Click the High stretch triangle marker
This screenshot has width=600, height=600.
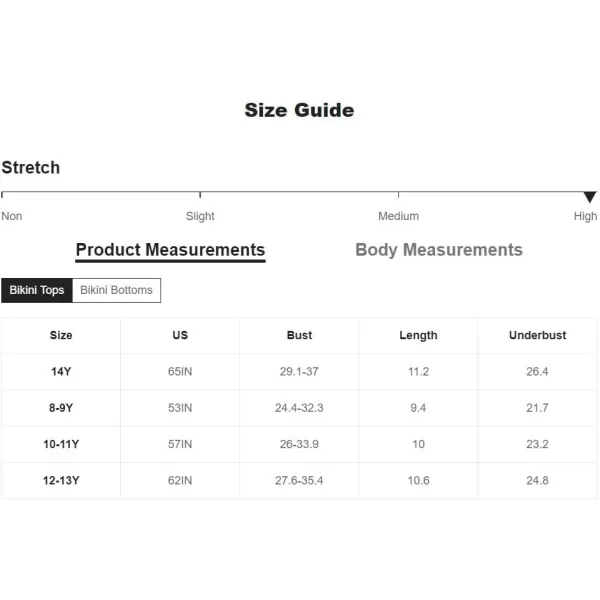(590, 197)
